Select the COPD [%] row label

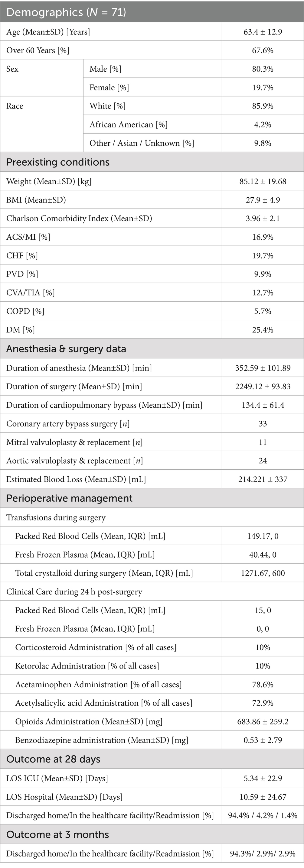click(25, 311)
